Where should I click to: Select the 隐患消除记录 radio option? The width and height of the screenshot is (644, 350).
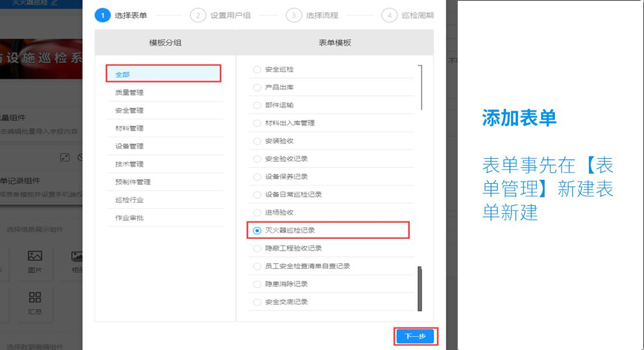point(257,284)
